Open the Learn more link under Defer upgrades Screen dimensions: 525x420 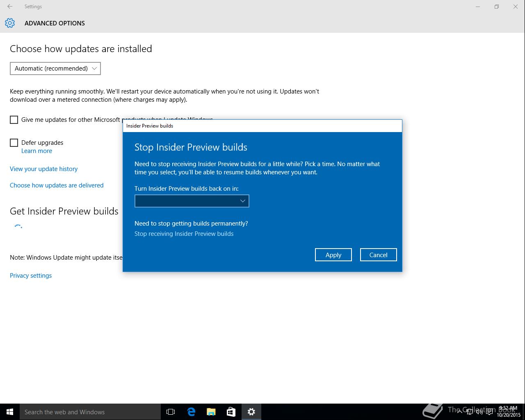point(37,151)
